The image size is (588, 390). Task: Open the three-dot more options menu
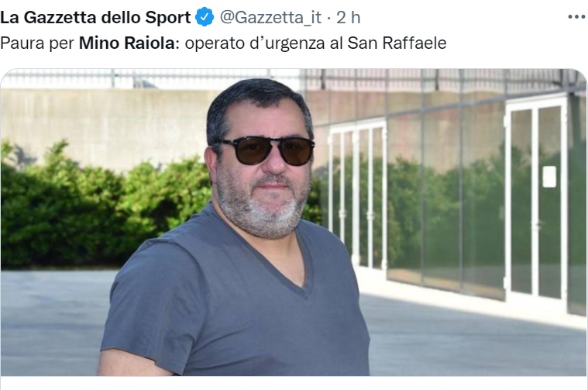[576, 17]
